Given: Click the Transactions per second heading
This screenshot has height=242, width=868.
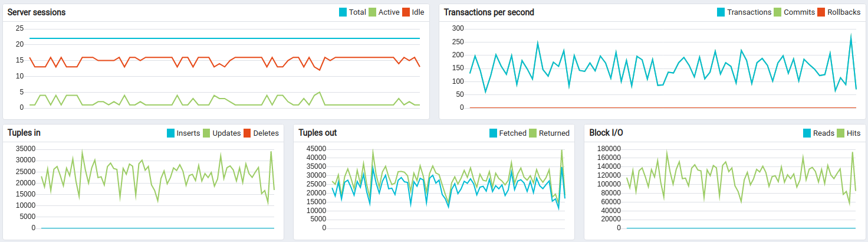Looking at the screenshot, I should click(x=489, y=12).
